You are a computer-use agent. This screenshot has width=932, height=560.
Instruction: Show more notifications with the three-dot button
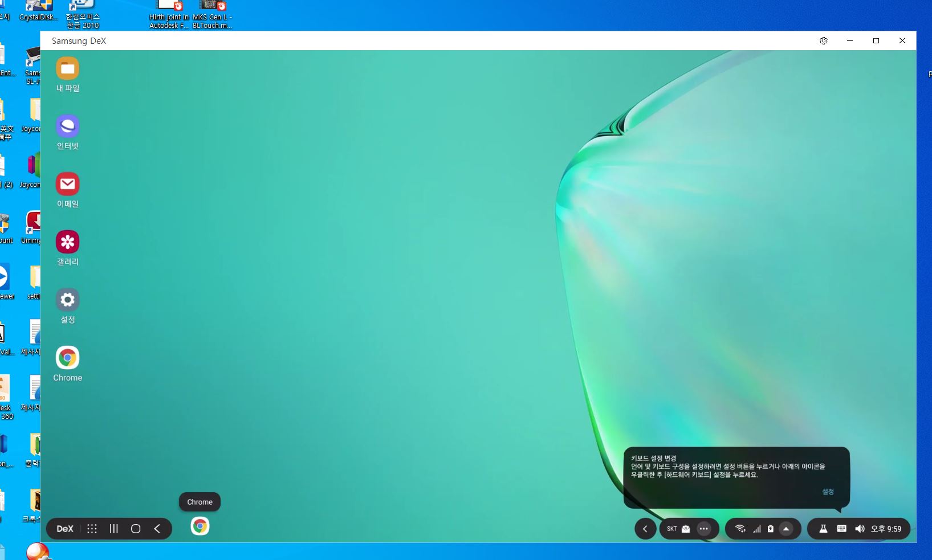(x=704, y=529)
